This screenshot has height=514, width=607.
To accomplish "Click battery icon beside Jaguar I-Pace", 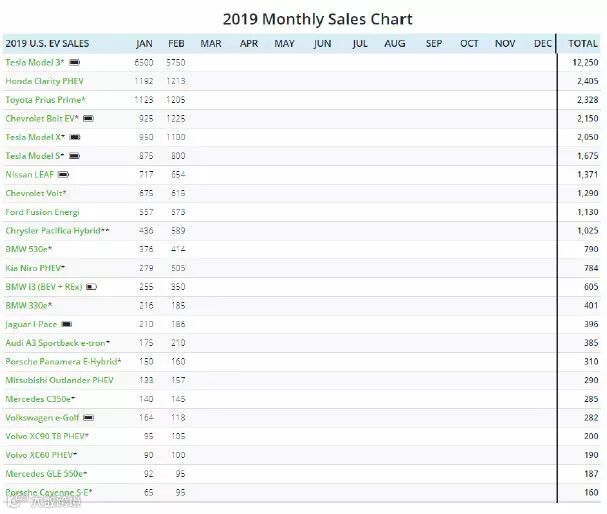I will pos(67,324).
